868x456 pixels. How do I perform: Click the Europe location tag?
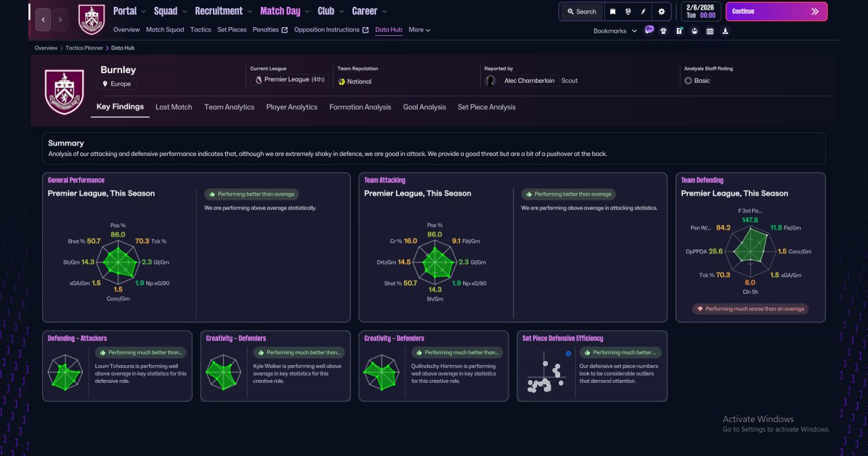pyautogui.click(x=117, y=84)
